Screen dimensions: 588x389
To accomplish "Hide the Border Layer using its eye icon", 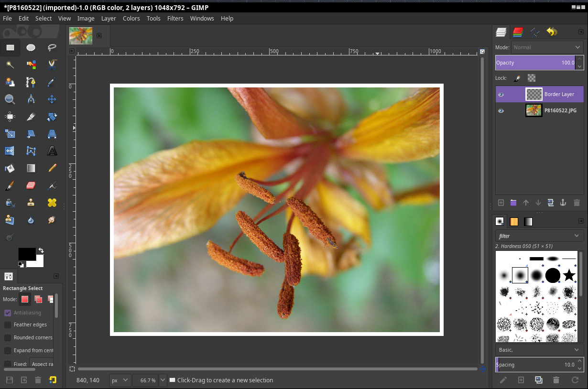I will [501, 95].
